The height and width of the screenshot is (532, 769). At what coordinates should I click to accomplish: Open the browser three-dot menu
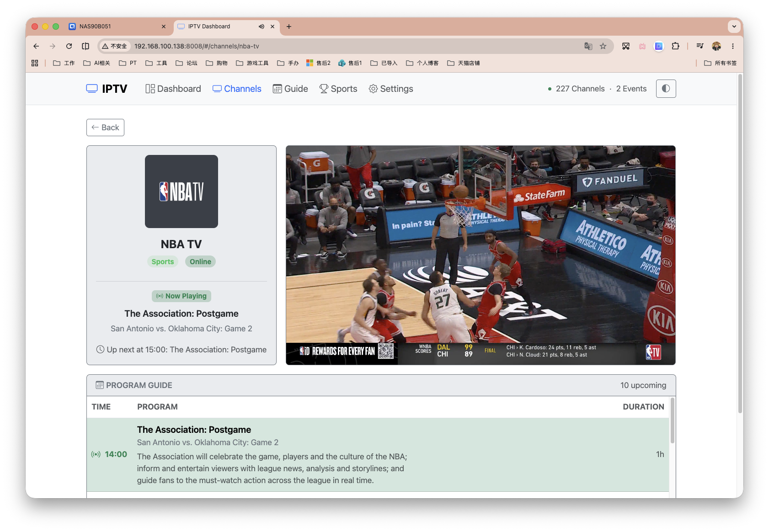[733, 46]
